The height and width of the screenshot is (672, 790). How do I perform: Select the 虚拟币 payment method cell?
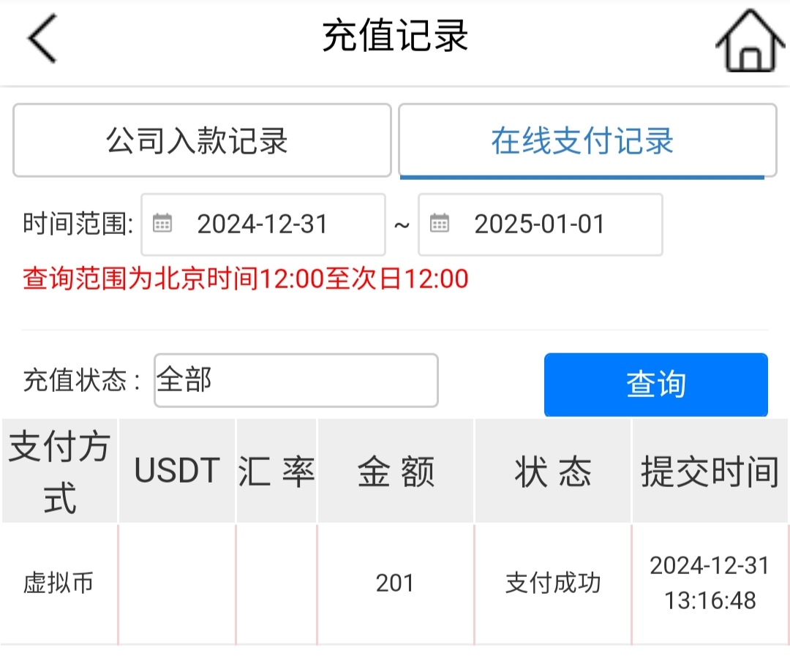tap(59, 584)
